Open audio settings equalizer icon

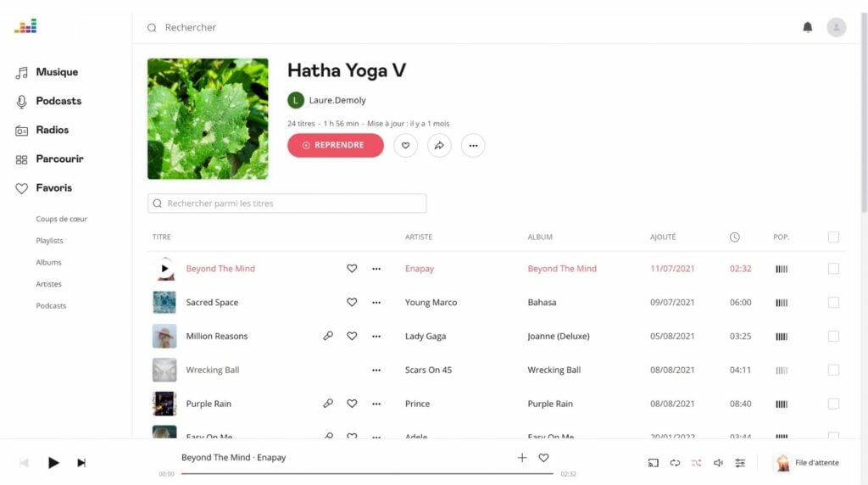740,463
